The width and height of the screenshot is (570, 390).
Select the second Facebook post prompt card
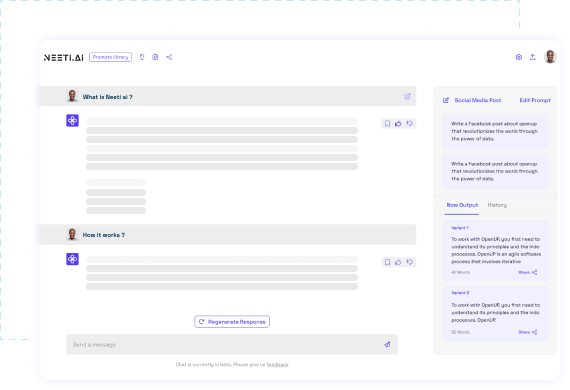click(495, 171)
